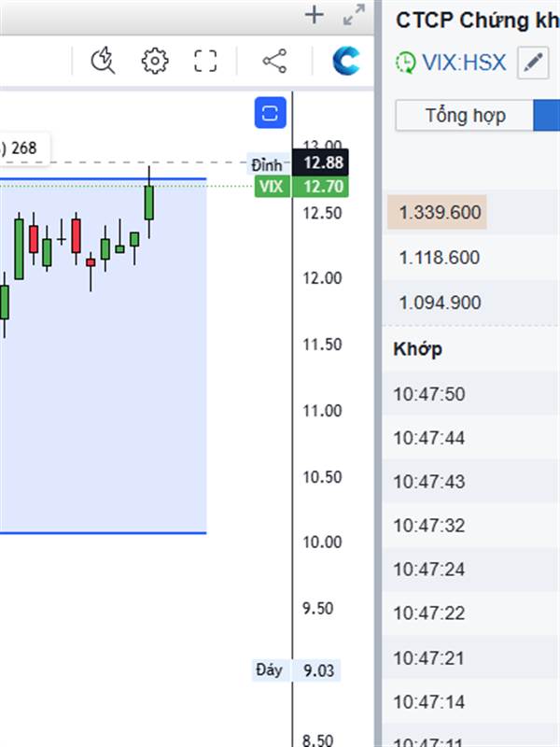560x747 pixels.
Task: Click the VIX:HSX ticker link
Action: [x=464, y=63]
